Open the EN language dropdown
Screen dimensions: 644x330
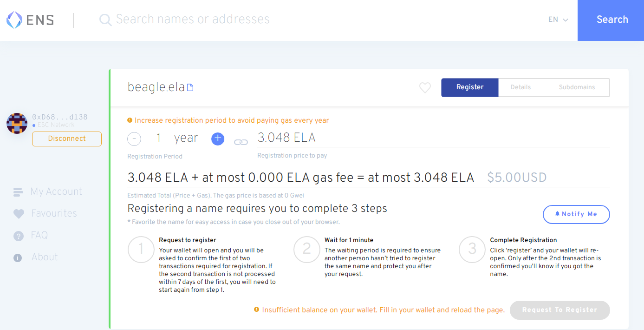tap(558, 20)
